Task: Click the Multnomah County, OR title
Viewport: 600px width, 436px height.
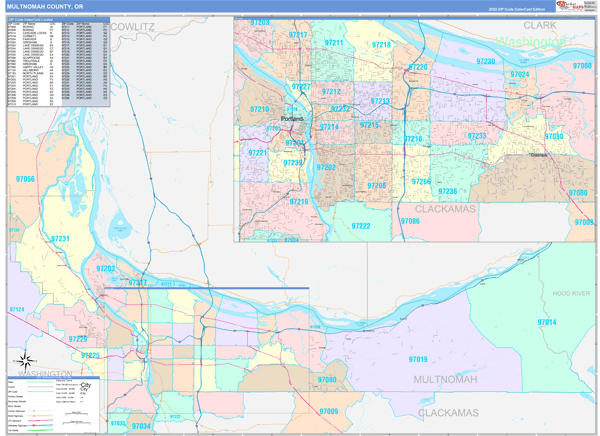Action: (x=45, y=6)
